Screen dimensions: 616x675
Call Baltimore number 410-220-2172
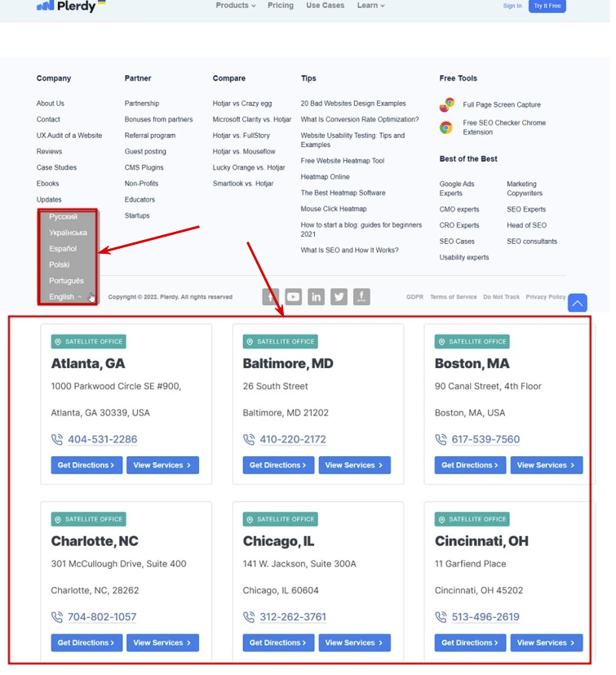[x=293, y=439]
